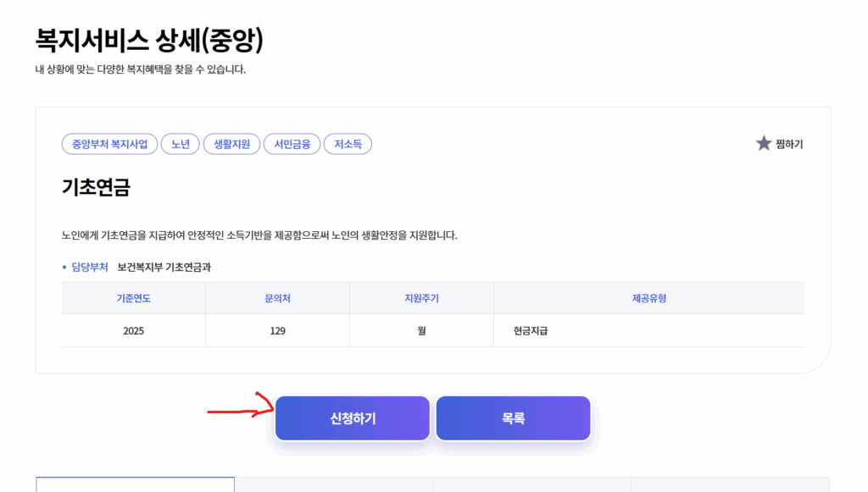The width and height of the screenshot is (868, 492).
Task: Click the page title 복지서비스 상세(중앙)
Action: [x=149, y=40]
